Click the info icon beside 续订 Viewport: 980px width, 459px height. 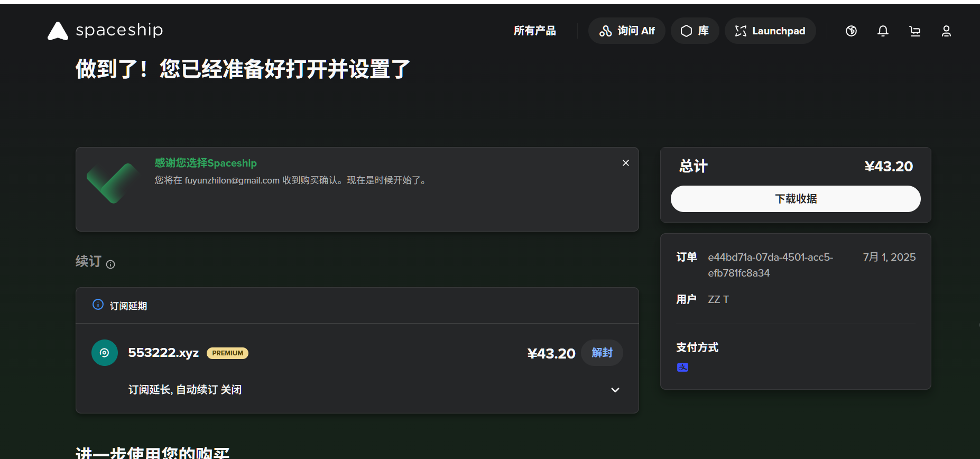tap(110, 264)
